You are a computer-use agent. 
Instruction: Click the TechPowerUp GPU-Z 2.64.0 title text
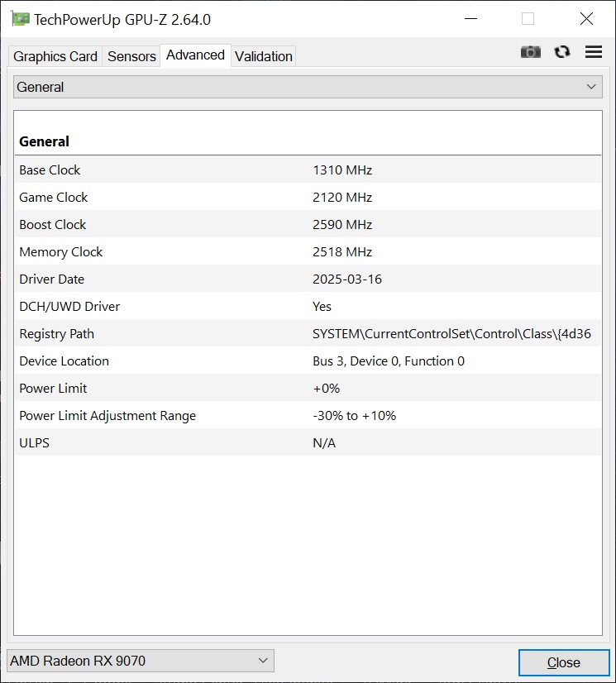tap(122, 20)
